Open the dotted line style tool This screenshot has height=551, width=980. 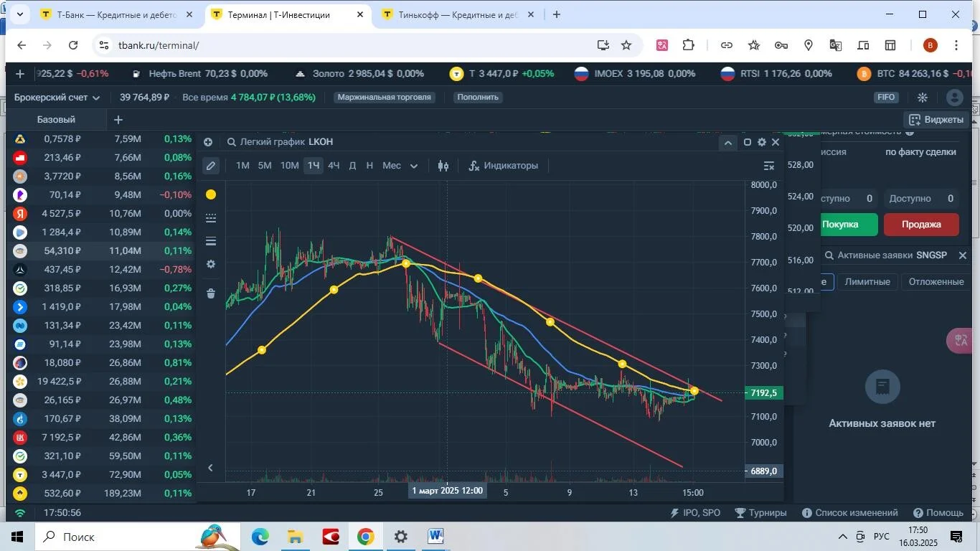point(211,218)
